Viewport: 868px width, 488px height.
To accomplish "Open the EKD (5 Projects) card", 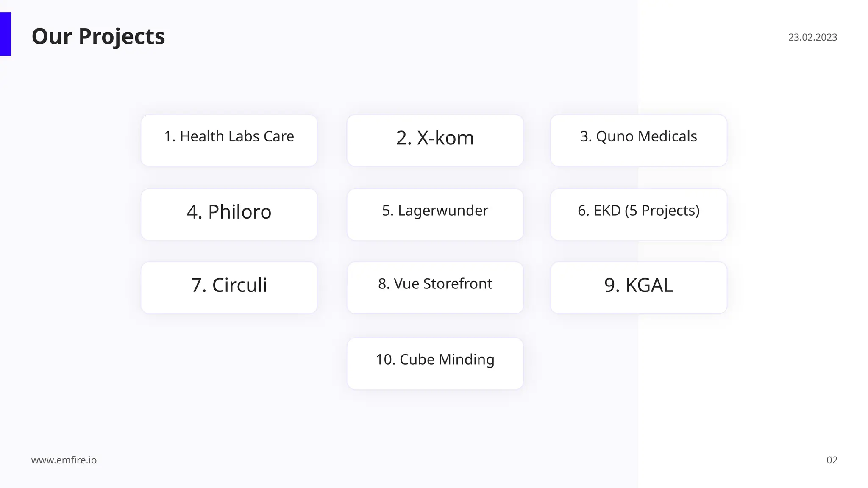I will click(638, 214).
